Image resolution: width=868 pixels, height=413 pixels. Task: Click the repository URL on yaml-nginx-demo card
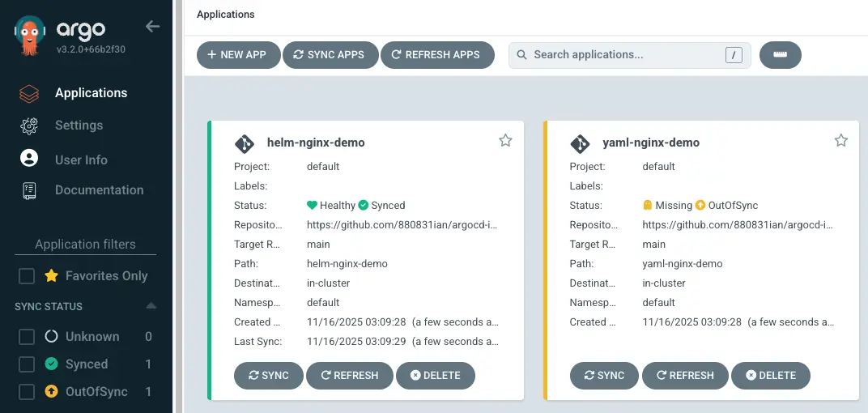click(738, 225)
